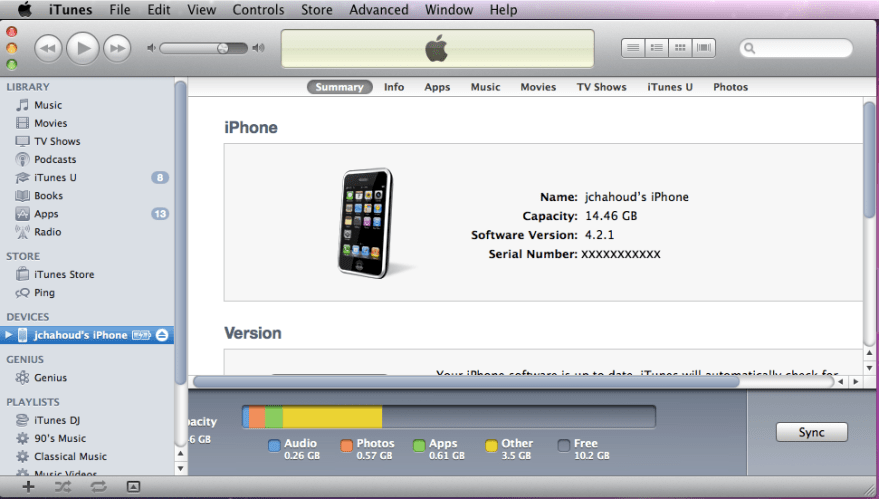This screenshot has height=499, width=879.
Task: Open the search field magnifier dropdown
Action: pos(751,48)
